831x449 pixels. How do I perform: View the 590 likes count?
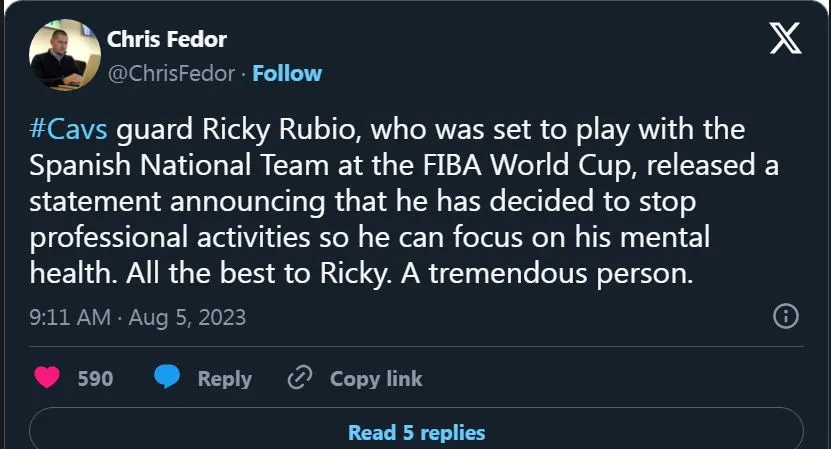(95, 379)
